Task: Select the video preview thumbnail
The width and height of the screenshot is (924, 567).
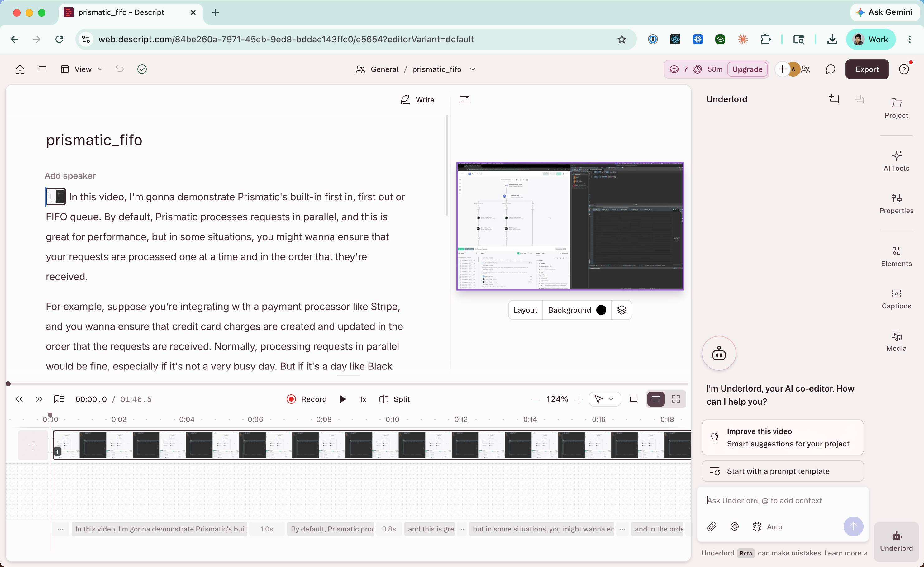Action: (x=569, y=226)
